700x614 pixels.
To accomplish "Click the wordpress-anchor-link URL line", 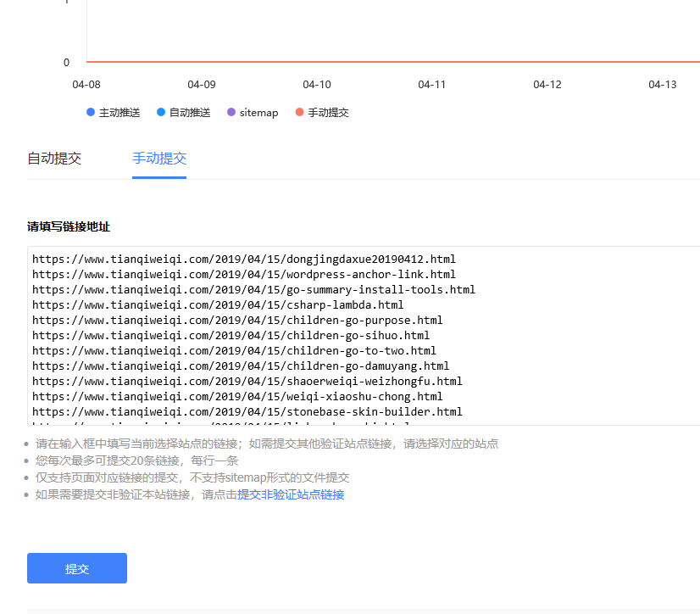I will (x=244, y=275).
